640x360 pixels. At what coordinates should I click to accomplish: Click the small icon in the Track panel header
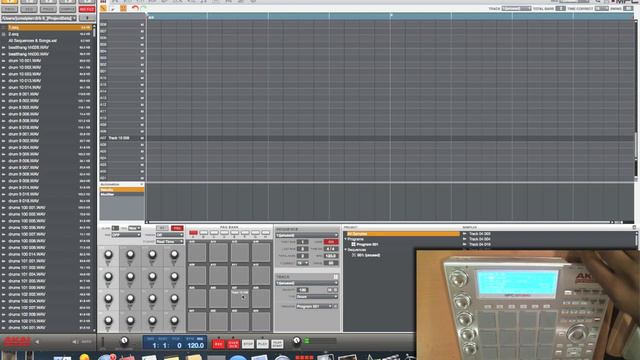(x=336, y=277)
